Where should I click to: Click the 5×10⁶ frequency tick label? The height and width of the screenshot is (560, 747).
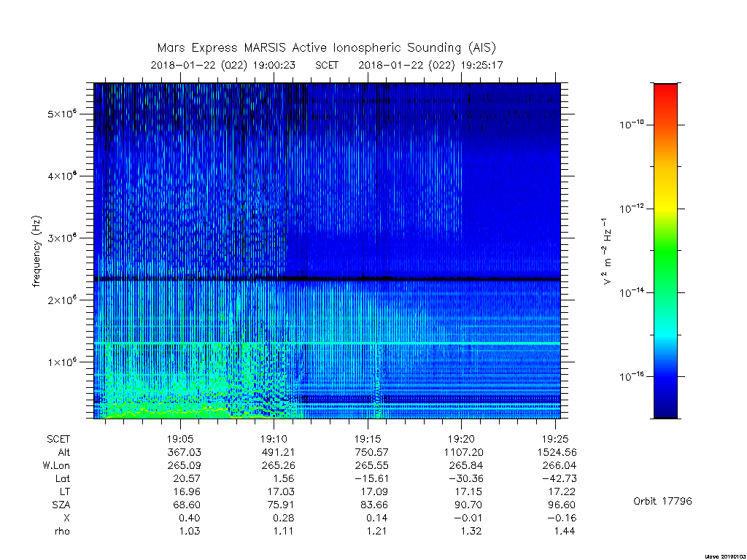click(62, 114)
